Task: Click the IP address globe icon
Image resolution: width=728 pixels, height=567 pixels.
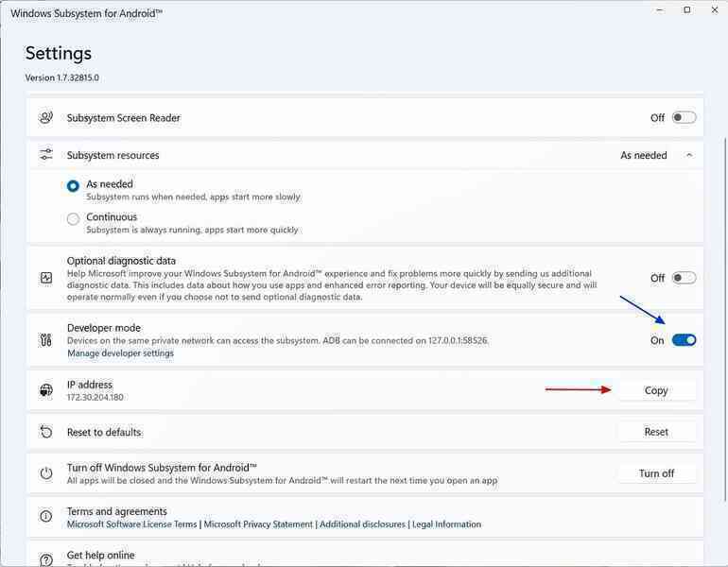Action: coord(46,390)
